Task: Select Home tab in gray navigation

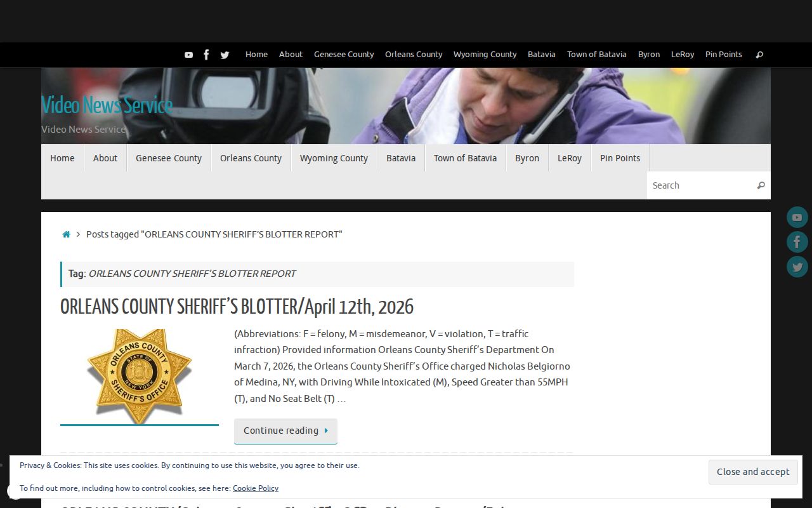Action: coord(62,158)
